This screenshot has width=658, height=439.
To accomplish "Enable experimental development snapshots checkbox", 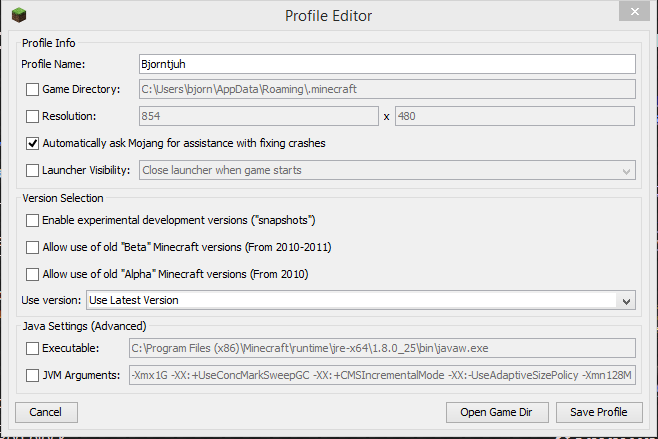I will pyautogui.click(x=32, y=220).
